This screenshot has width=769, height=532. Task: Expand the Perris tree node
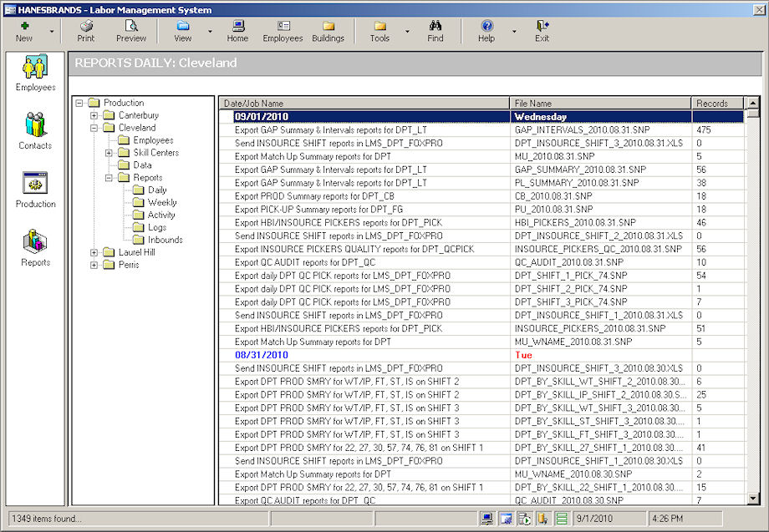pos(94,265)
